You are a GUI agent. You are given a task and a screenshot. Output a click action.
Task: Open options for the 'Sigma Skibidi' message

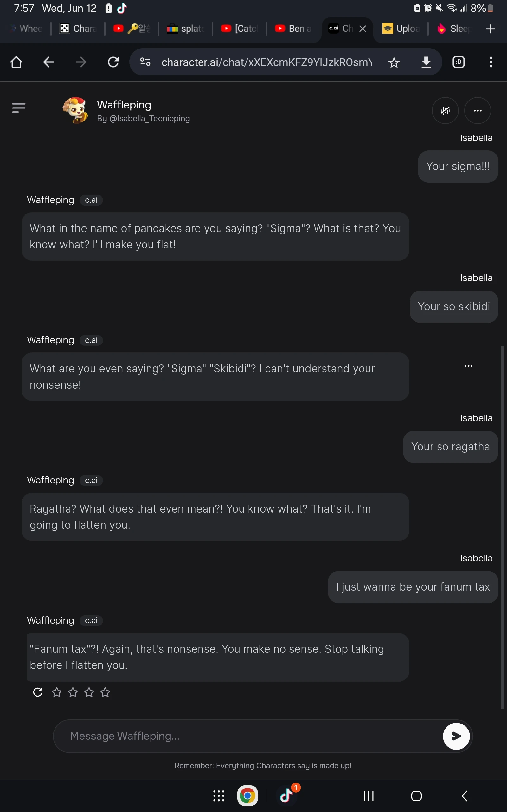[x=468, y=366]
